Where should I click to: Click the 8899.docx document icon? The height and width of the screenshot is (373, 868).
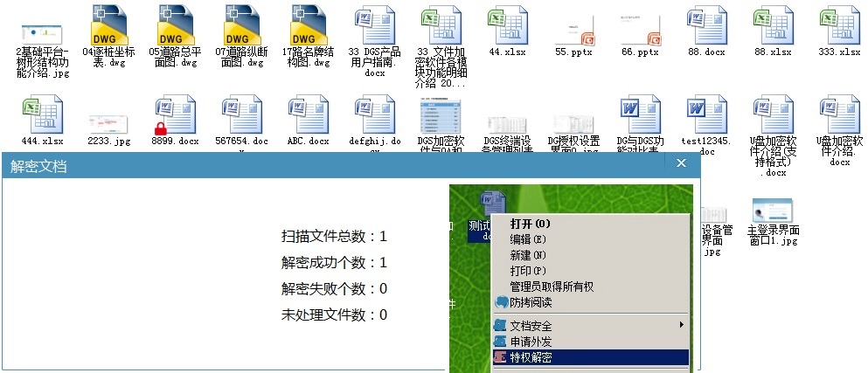point(176,114)
